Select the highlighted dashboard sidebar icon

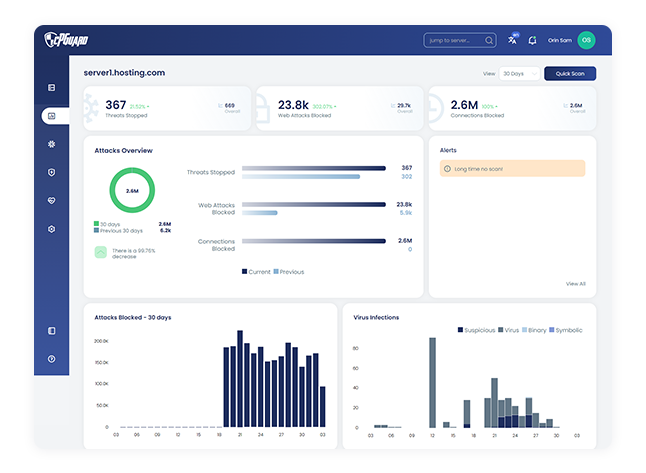pyautogui.click(x=52, y=116)
